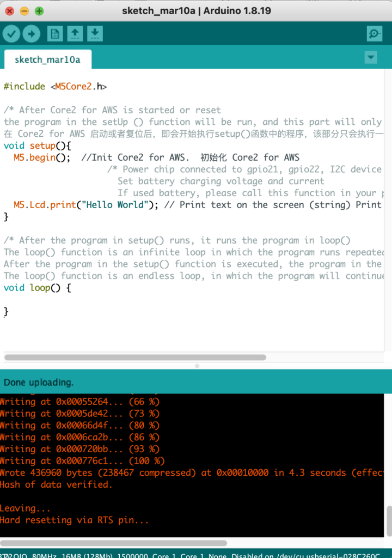The height and width of the screenshot is (558, 392).
Task: Click the 'M5.begin();' code line
Action: click(x=42, y=157)
